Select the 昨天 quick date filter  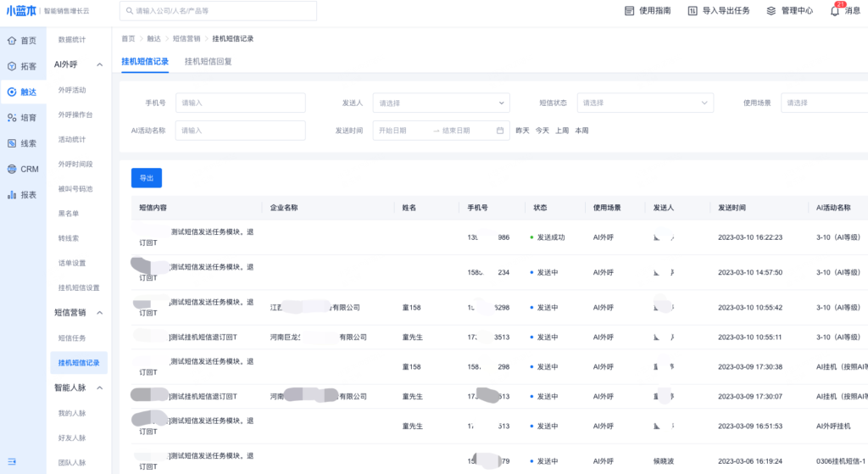[522, 131]
